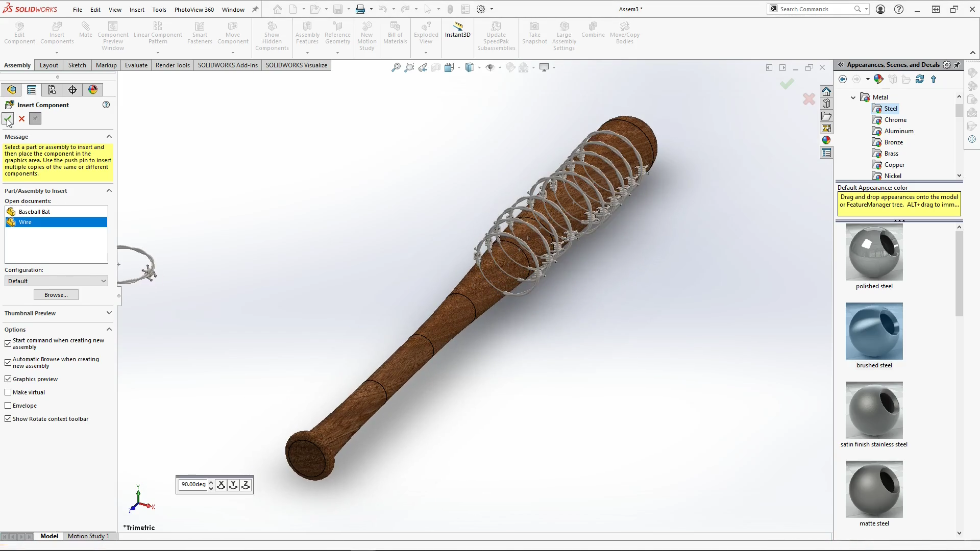Select the brushed steel appearance thumbnail
Screen dimensions: 980x551
874,331
